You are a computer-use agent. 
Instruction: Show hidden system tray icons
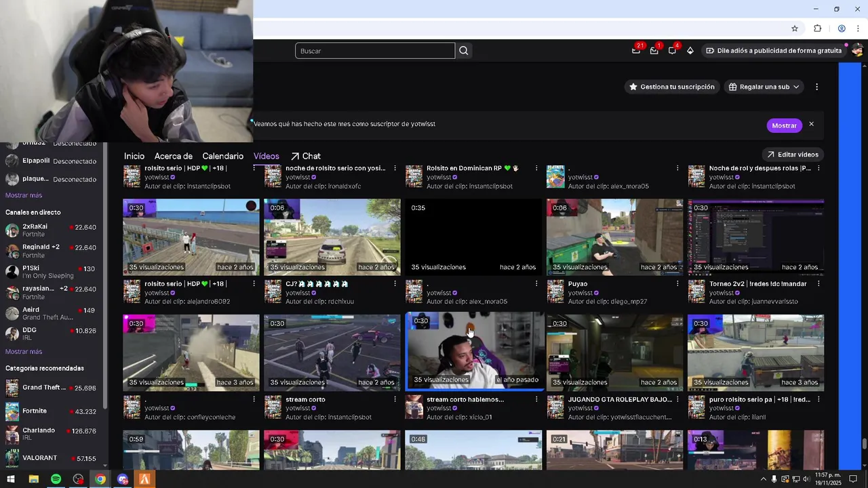point(764,479)
